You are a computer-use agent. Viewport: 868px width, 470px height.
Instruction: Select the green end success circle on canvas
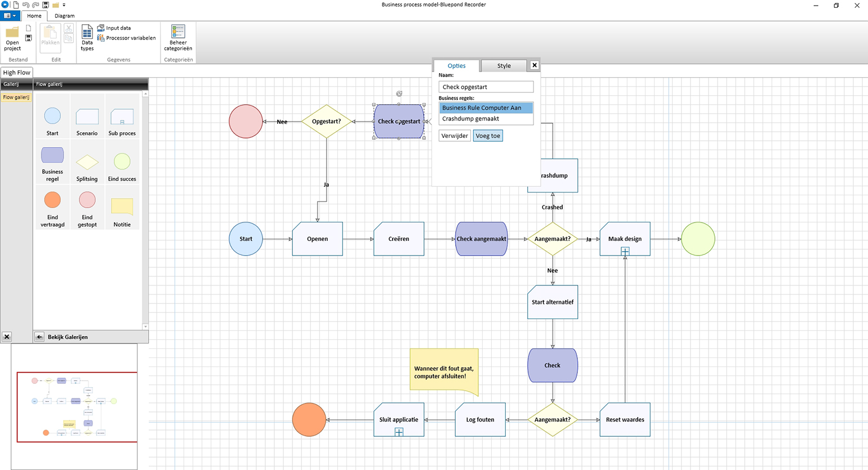pyautogui.click(x=698, y=239)
